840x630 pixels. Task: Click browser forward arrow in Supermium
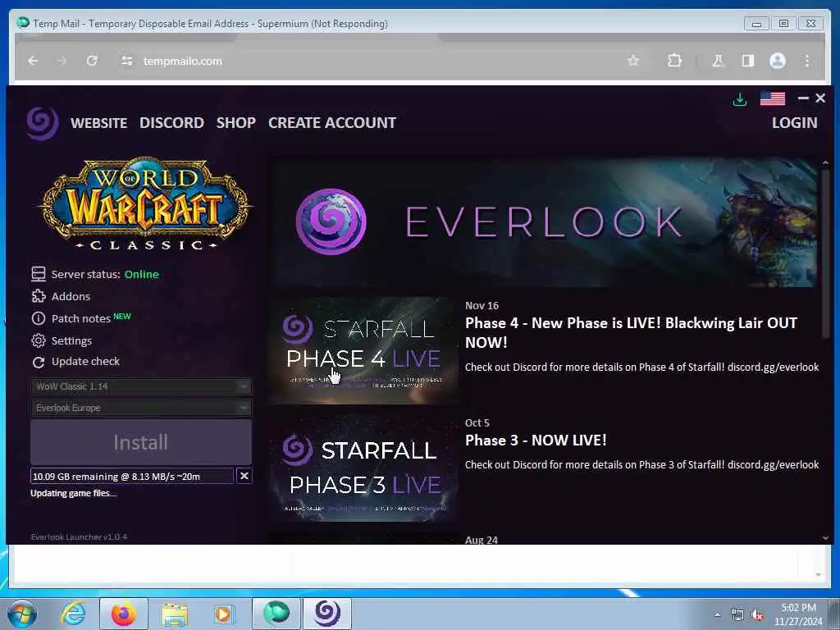tap(62, 61)
